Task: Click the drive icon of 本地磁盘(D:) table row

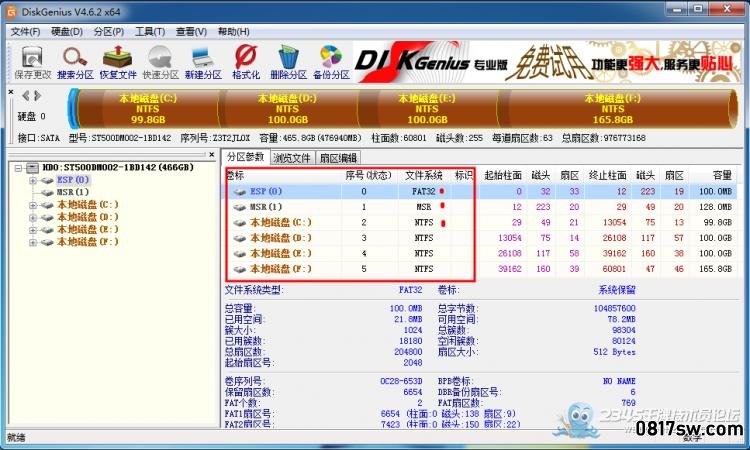Action: (x=240, y=238)
